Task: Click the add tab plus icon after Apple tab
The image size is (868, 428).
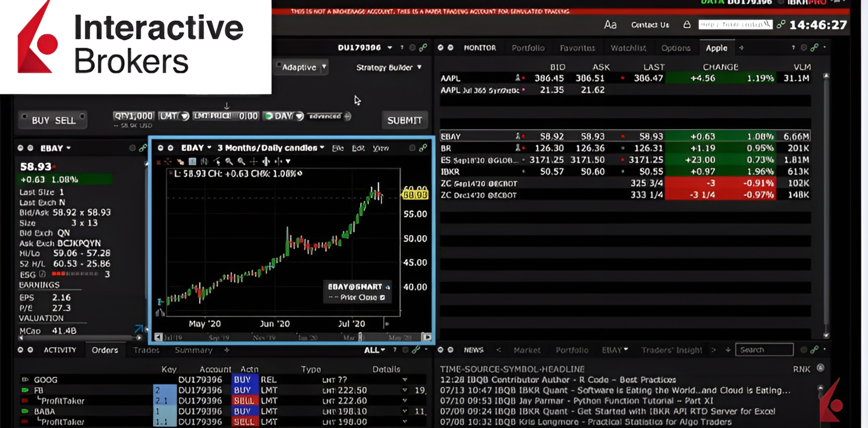Action: (741, 48)
